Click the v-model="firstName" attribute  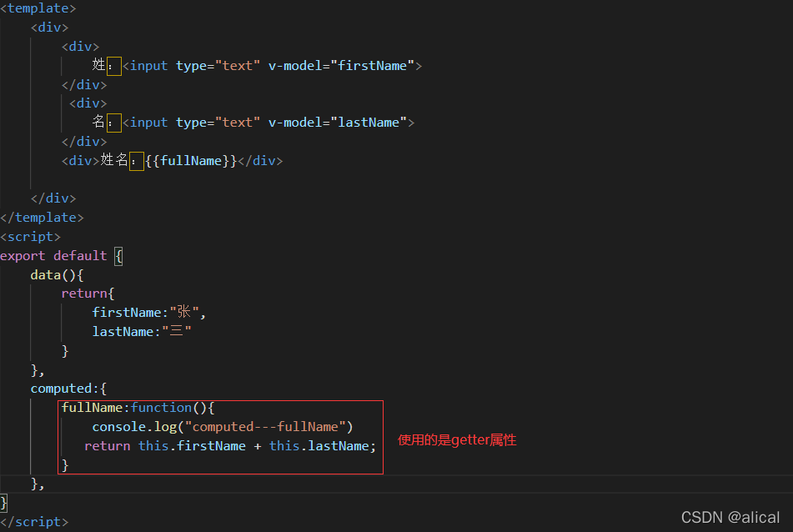click(x=341, y=66)
